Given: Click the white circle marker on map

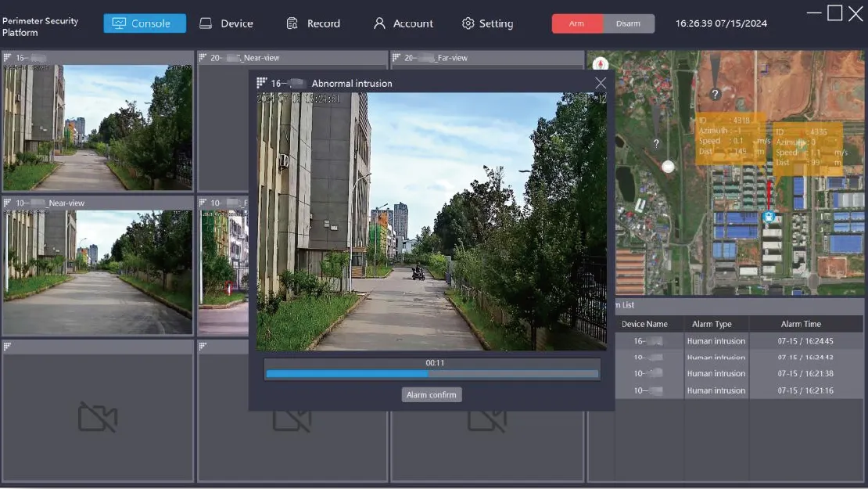Looking at the screenshot, I should 668,166.
